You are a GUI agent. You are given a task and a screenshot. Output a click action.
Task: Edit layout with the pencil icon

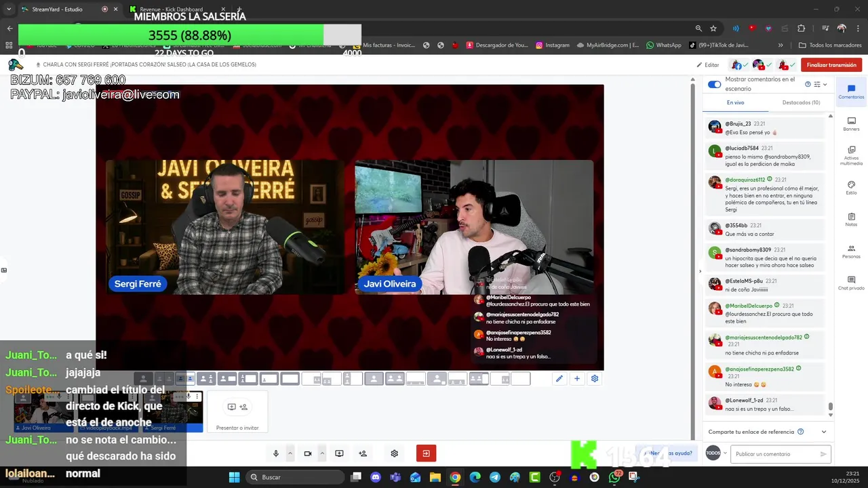[559, 379]
